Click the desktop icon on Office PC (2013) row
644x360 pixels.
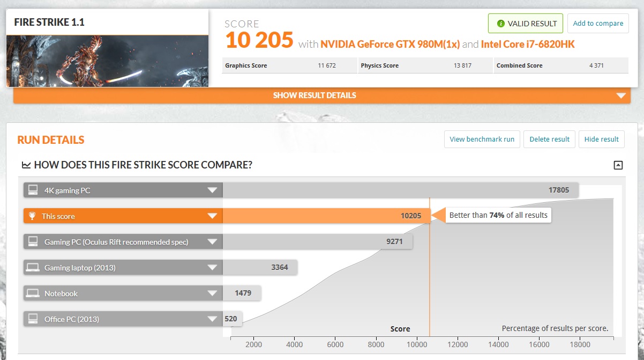(x=33, y=319)
